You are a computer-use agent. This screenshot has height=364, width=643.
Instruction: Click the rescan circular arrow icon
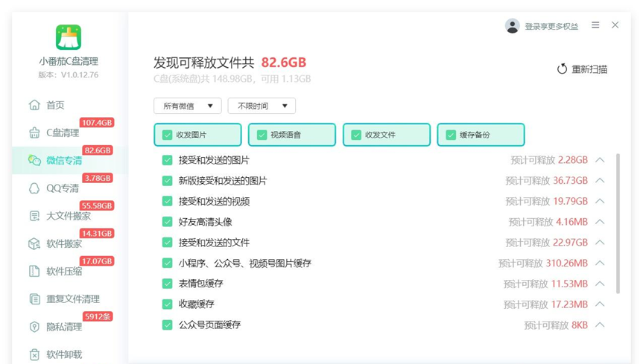(x=562, y=69)
